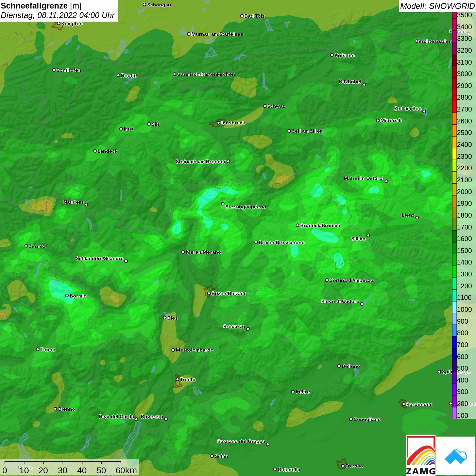Click the Kitzbühel label

click(x=350, y=82)
